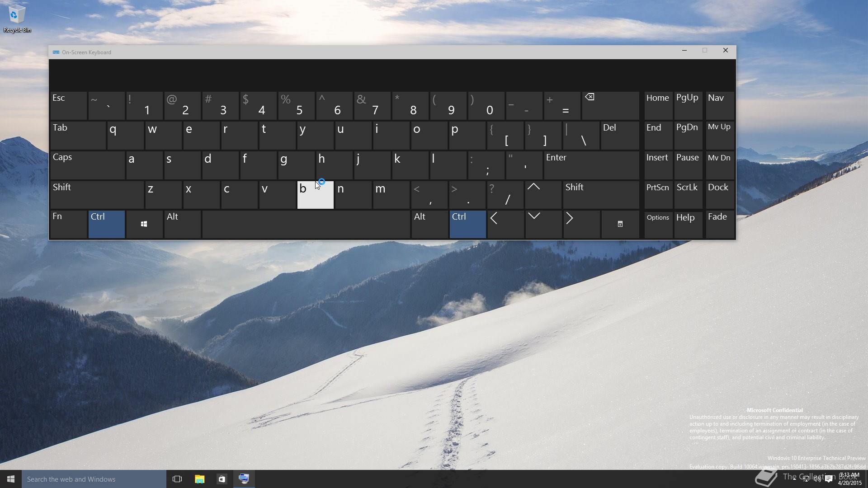The image size is (868, 488).
Task: Click the context menu key icon
Action: pyautogui.click(x=620, y=224)
